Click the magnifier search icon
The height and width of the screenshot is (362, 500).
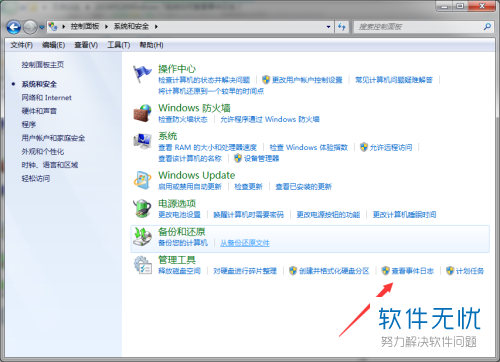(487, 26)
